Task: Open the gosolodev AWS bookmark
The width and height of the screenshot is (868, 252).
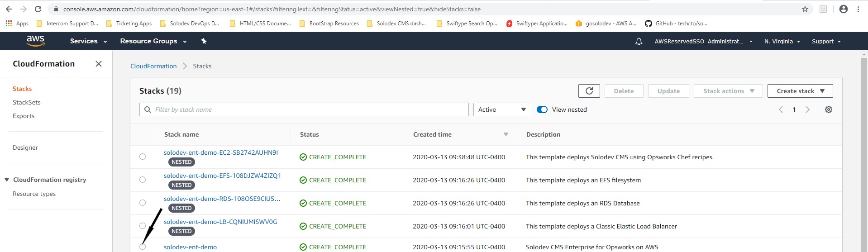Action: (606, 24)
